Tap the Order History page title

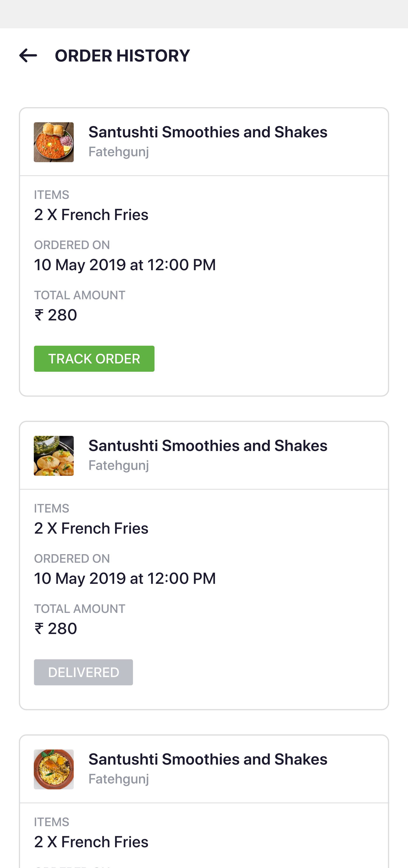[122, 56]
